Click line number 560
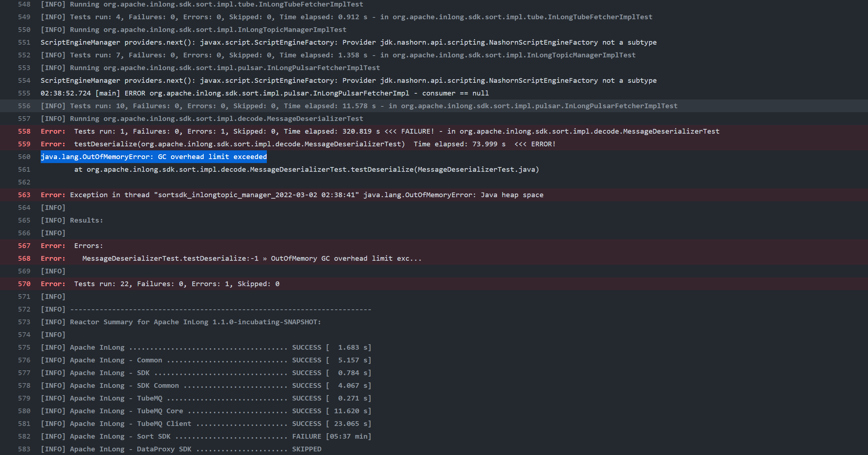 [x=24, y=157]
